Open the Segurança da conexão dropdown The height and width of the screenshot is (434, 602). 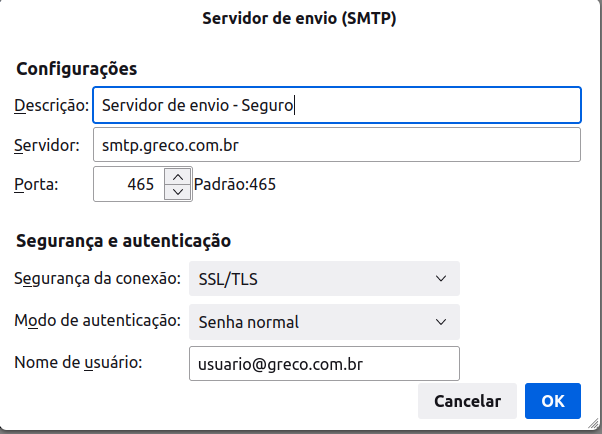point(324,278)
